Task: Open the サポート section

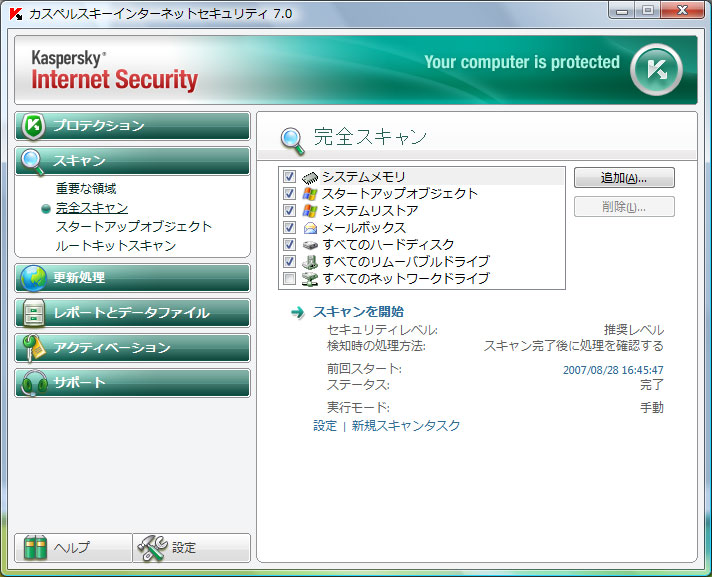Action: tap(133, 383)
